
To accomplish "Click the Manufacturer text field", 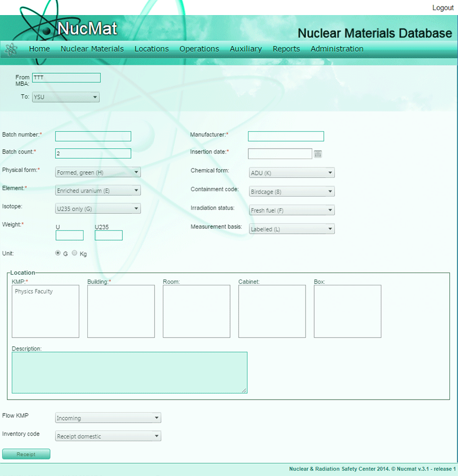I will [x=286, y=136].
